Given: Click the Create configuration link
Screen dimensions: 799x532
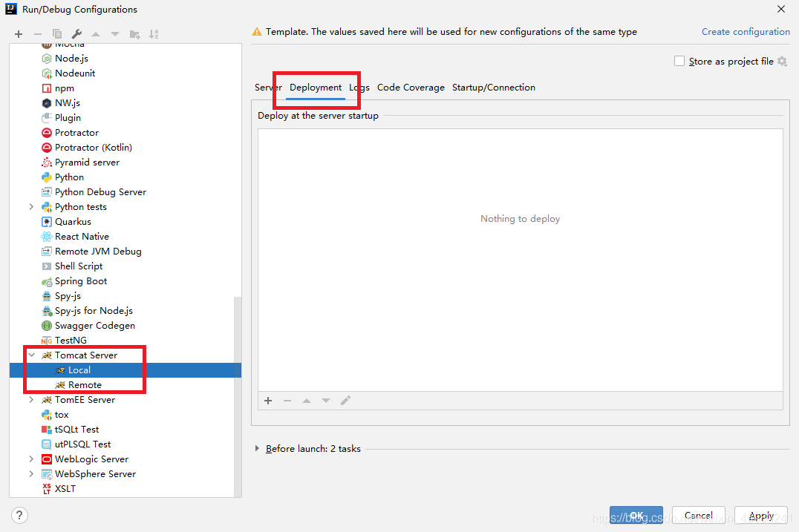Looking at the screenshot, I should pos(746,32).
